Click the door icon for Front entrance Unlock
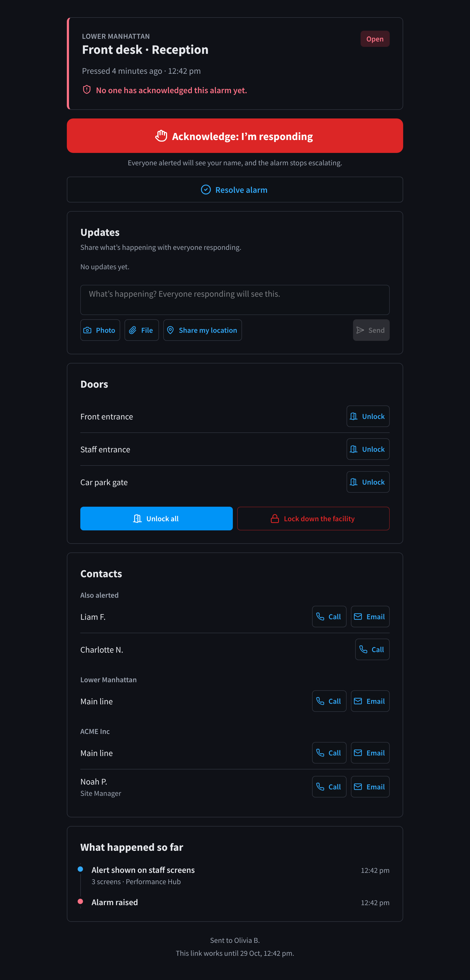Viewport: 470px width, 980px height. (x=354, y=416)
